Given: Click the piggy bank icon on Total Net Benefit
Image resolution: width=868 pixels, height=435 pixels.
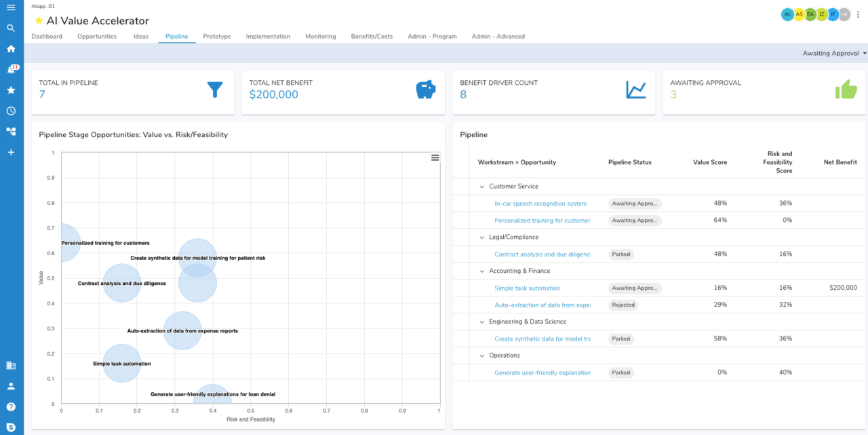Looking at the screenshot, I should [425, 89].
